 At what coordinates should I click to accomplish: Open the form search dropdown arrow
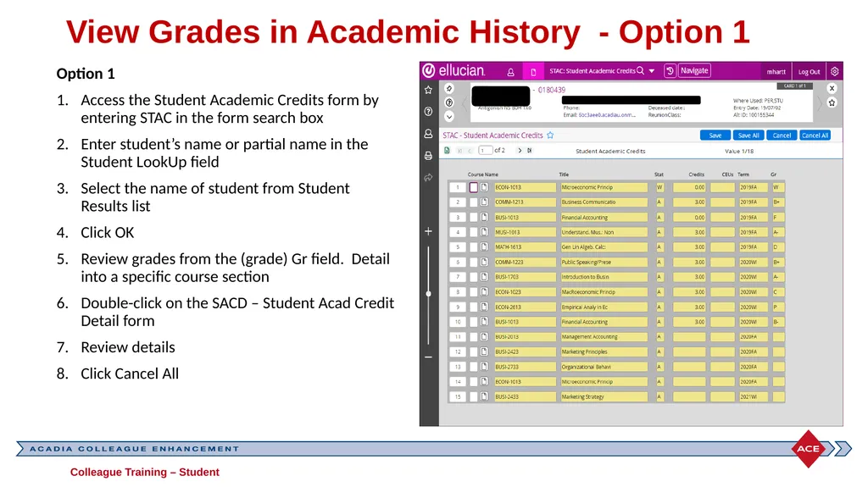click(x=652, y=71)
